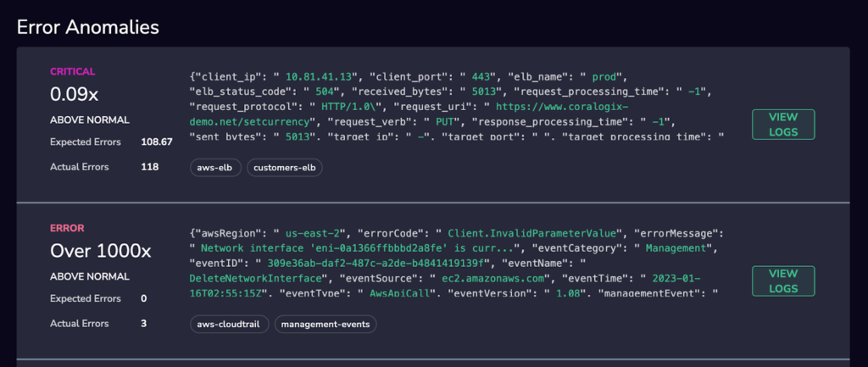Open View Logs for the Critical anomaly
This screenshot has height=367, width=868.
[x=783, y=125]
